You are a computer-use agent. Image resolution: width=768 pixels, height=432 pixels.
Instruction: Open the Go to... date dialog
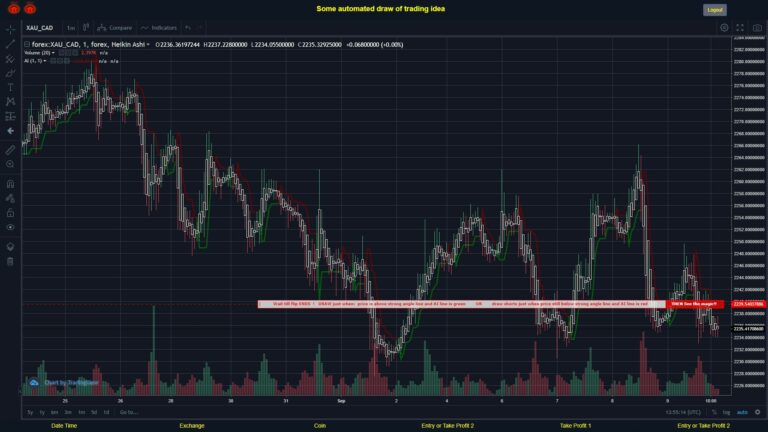(x=128, y=412)
